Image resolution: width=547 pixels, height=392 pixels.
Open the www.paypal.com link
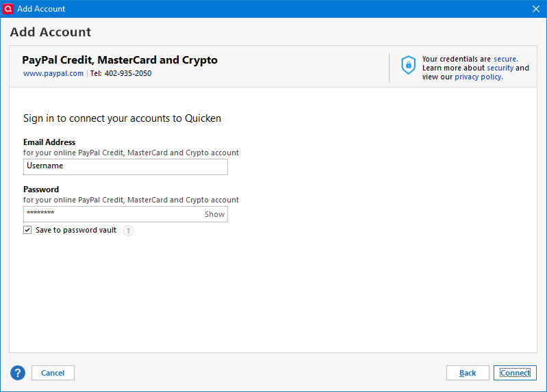pos(53,74)
